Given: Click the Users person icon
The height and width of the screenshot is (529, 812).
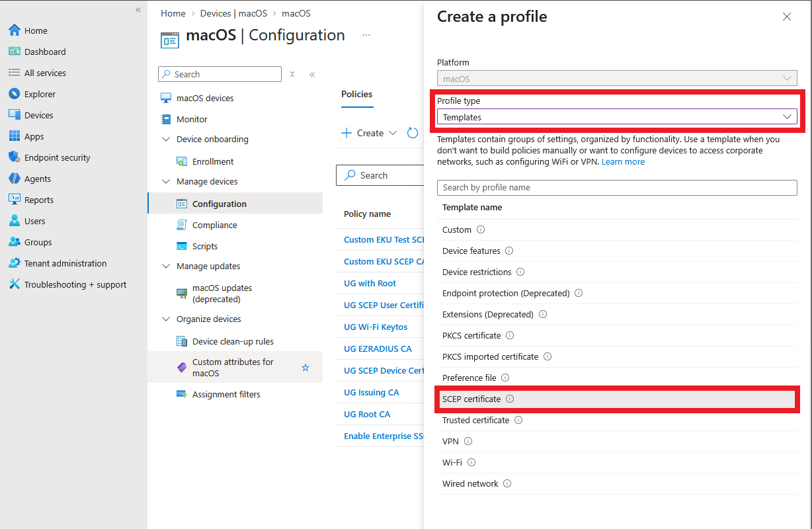Looking at the screenshot, I should 15,221.
